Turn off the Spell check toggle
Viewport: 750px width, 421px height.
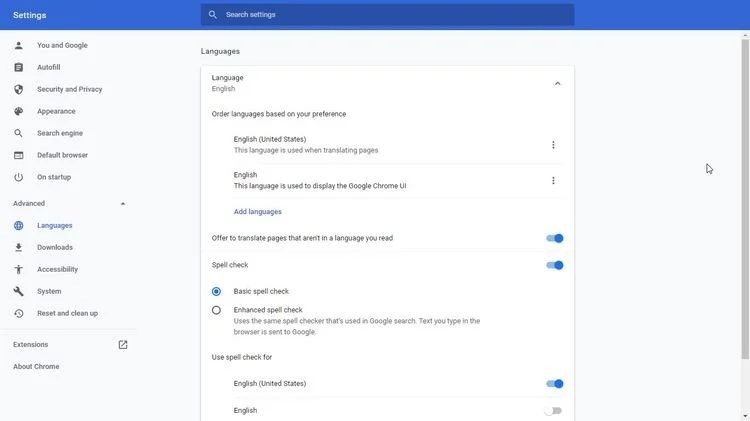coord(554,265)
